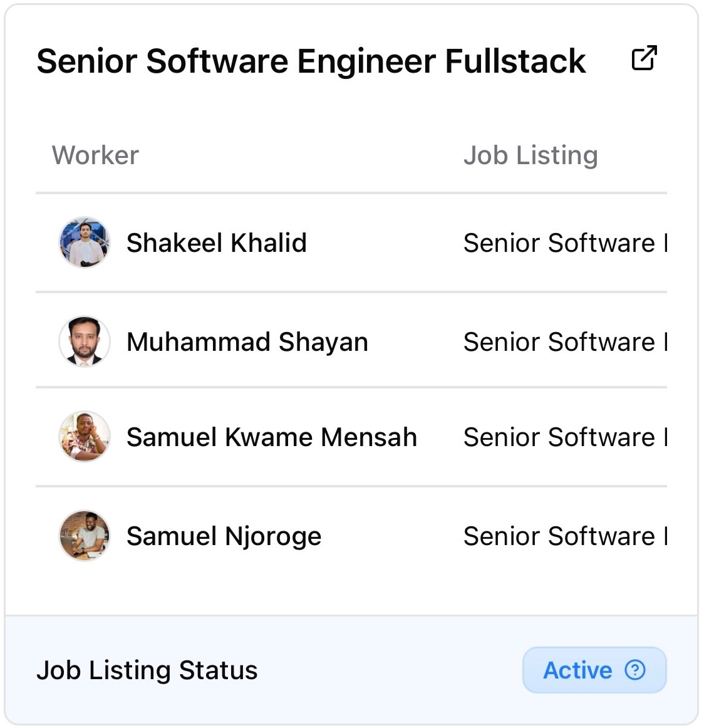Click Samuel Kwame Mensah's profile avatar
The height and width of the screenshot is (728, 704).
coord(85,437)
